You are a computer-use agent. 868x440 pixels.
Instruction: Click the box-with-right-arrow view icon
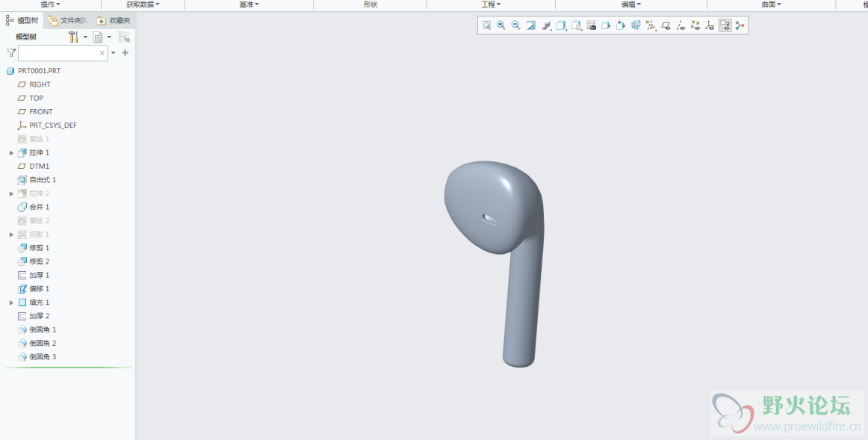606,25
